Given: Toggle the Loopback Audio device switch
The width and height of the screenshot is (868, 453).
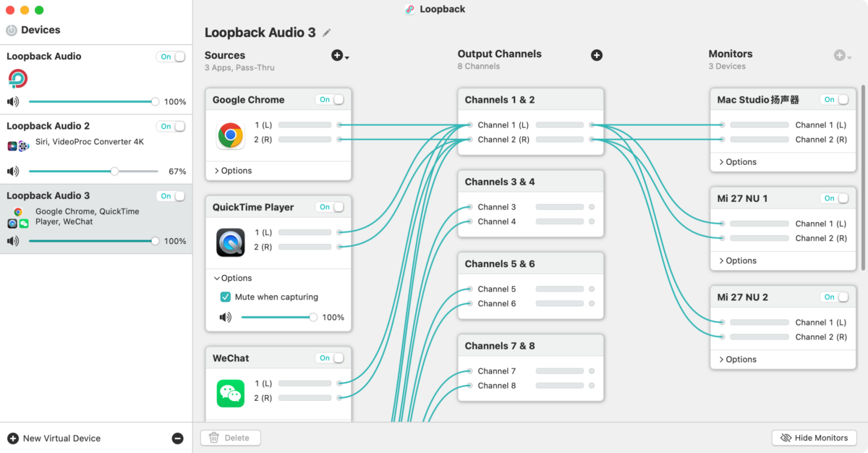Looking at the screenshot, I should pos(171,56).
